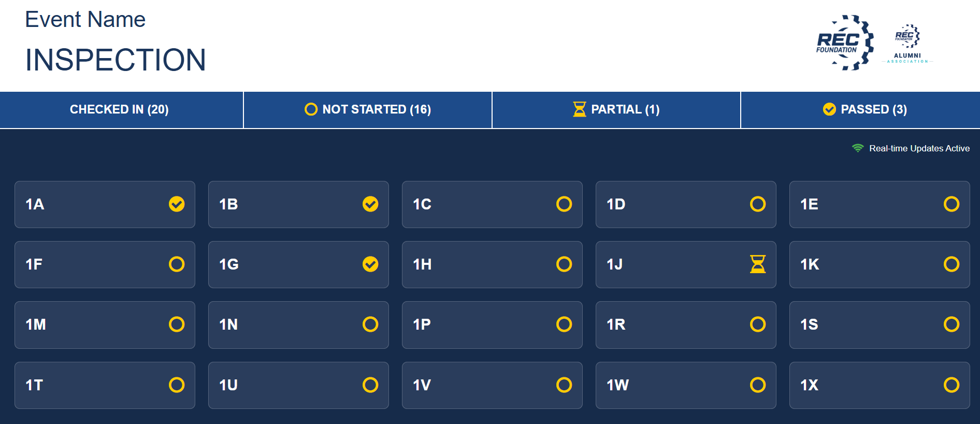Click the not-started circle icon on team 1C
The height and width of the screenshot is (424, 980).
(x=564, y=204)
